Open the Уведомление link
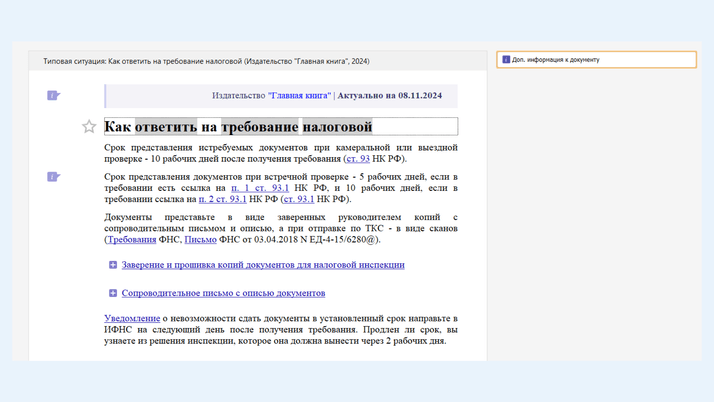This screenshot has width=714, height=402. pos(132,319)
